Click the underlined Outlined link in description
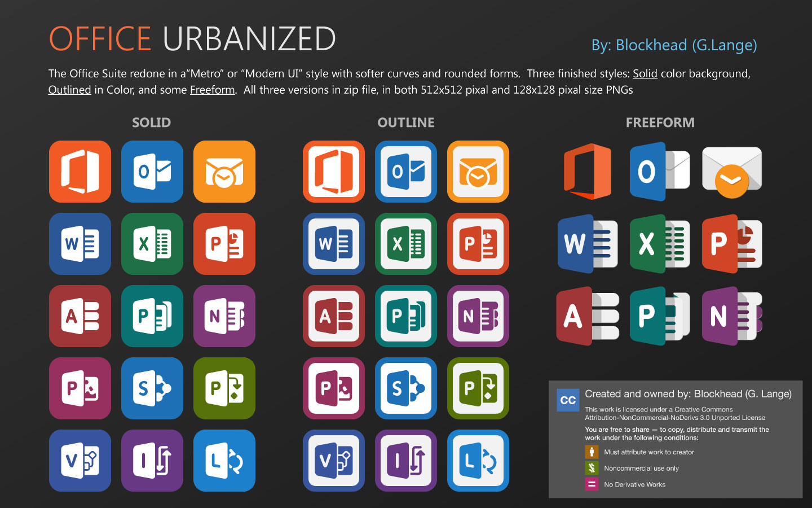The height and width of the screenshot is (508, 812). [x=69, y=90]
